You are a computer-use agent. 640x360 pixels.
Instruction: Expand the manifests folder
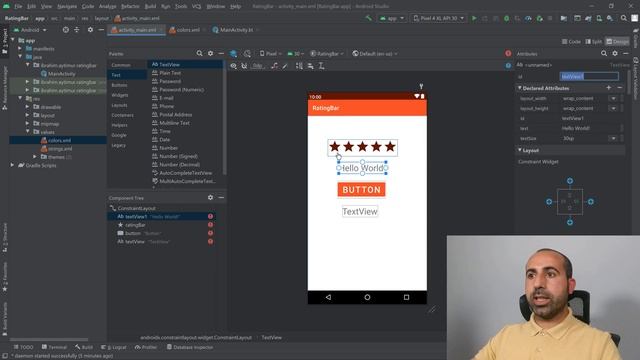point(20,49)
